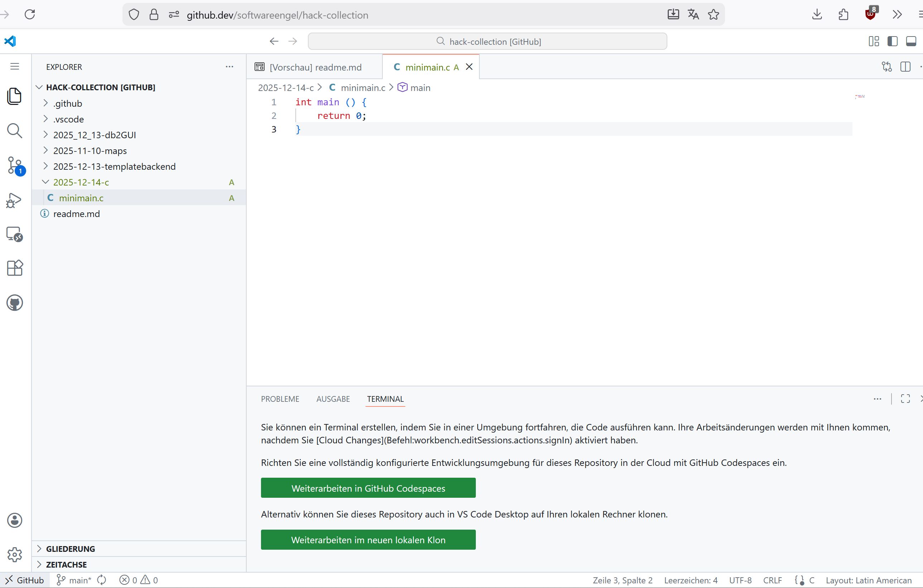Open the Search view in activity bar

click(15, 131)
